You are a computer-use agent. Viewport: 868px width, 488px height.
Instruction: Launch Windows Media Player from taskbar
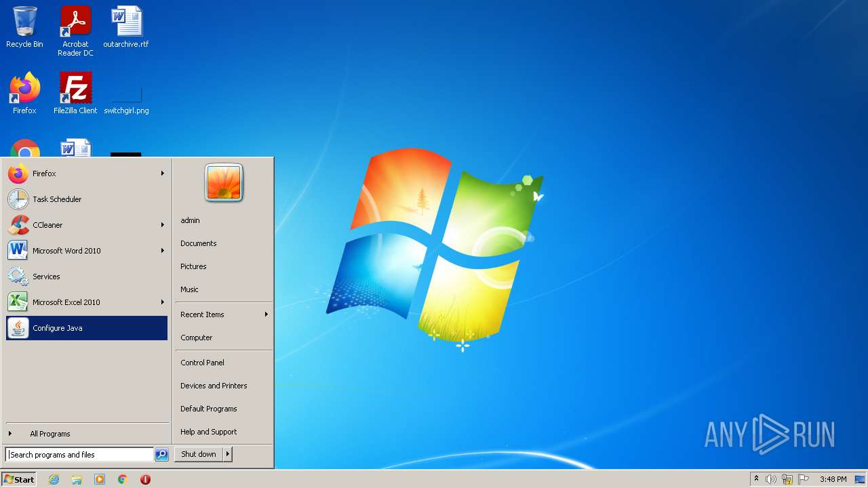[100, 479]
